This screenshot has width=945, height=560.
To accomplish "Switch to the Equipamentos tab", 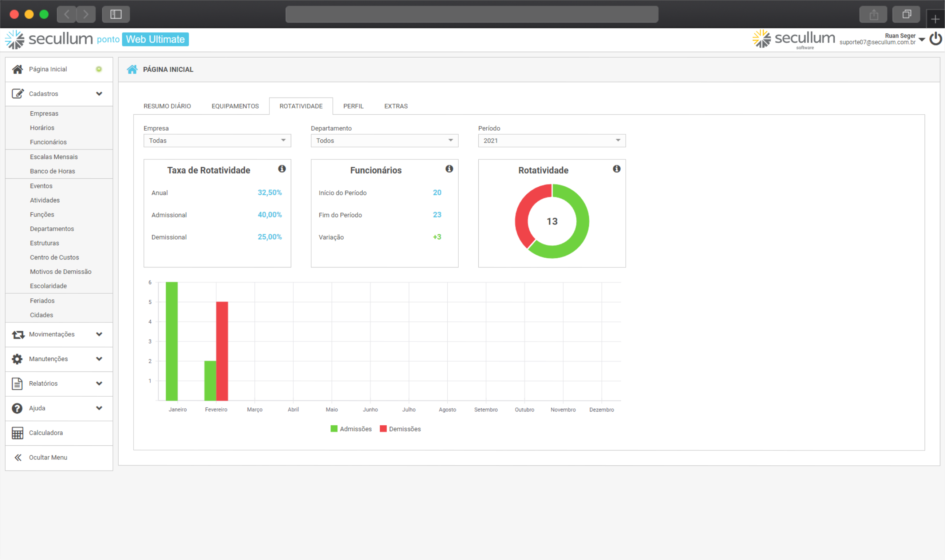I will (x=235, y=106).
